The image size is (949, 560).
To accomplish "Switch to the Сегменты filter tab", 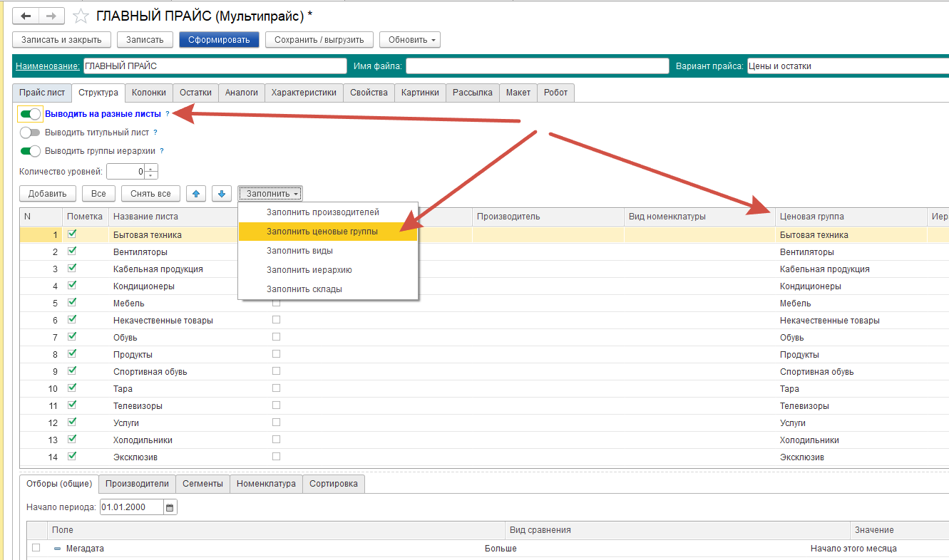I will pyautogui.click(x=202, y=484).
